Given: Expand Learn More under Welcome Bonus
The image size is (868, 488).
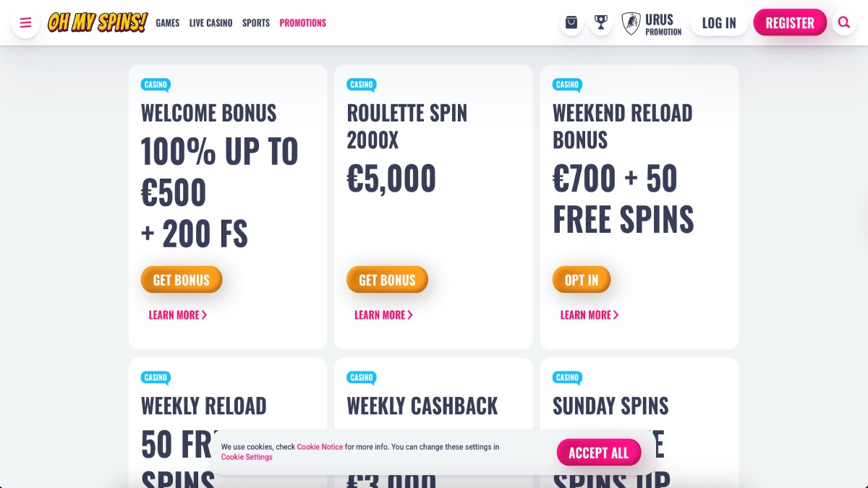Looking at the screenshot, I should (x=178, y=315).
